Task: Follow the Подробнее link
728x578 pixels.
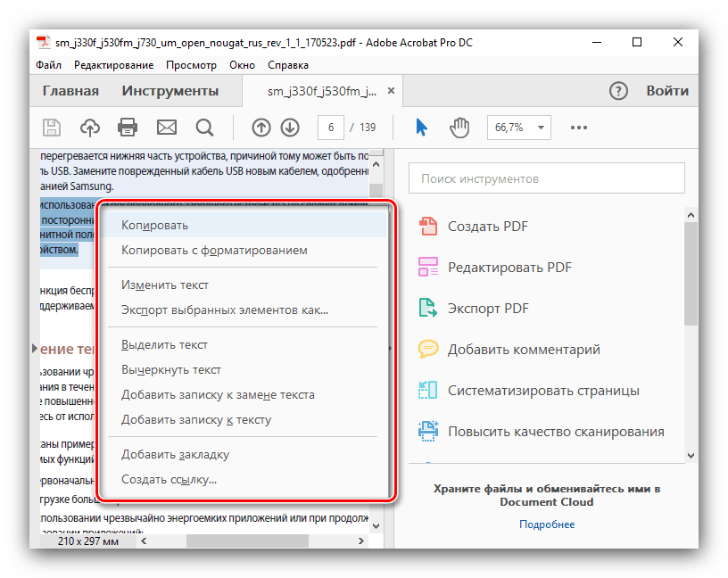Action: point(547,524)
